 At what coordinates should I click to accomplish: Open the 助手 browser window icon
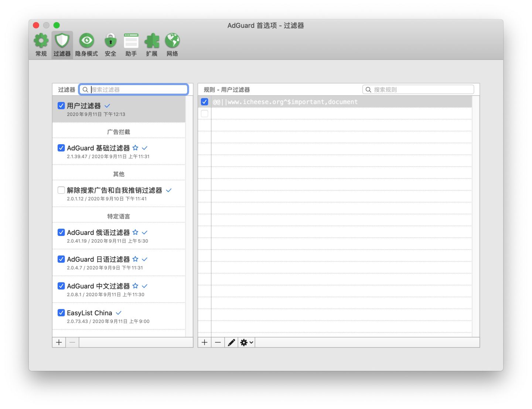131,40
